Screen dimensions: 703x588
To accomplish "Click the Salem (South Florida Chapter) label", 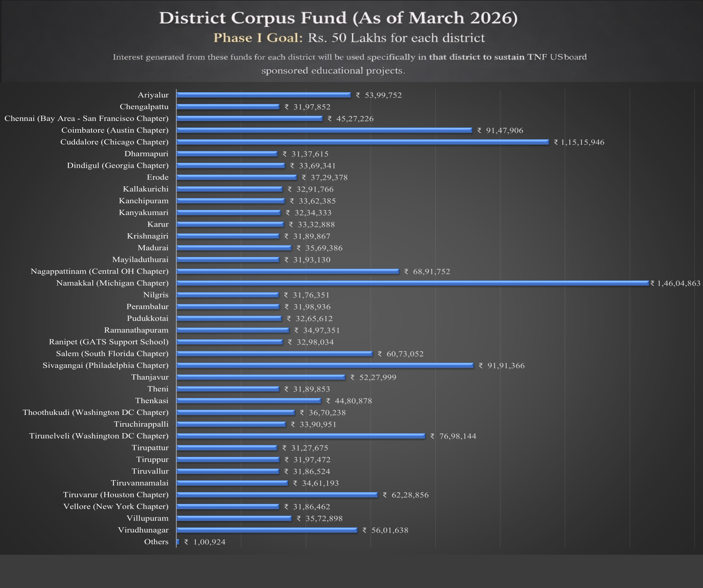I will [112, 354].
